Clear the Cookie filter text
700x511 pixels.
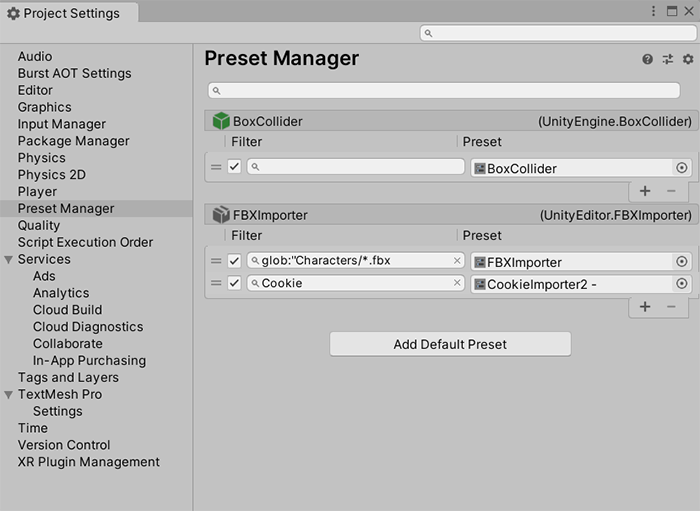click(x=457, y=284)
